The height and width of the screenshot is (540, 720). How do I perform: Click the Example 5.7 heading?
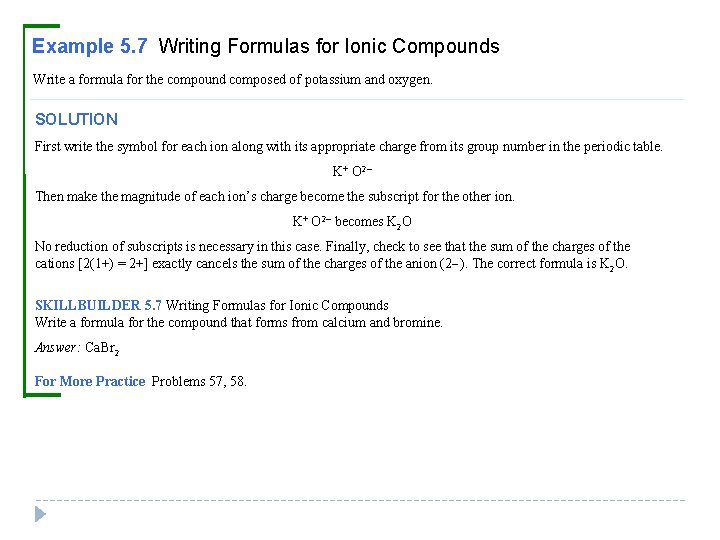[90, 46]
